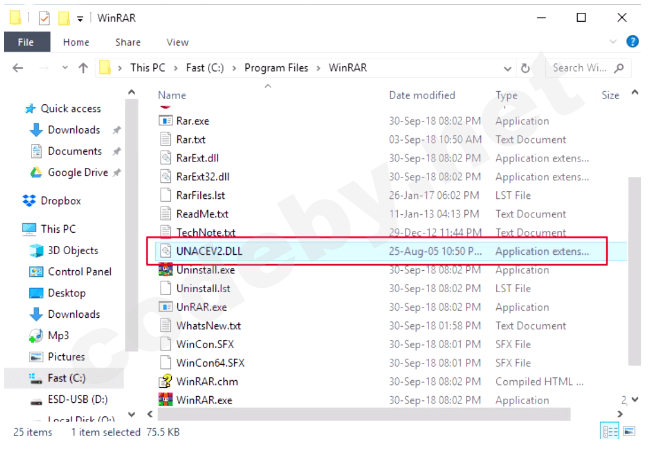The image size is (649, 454).
Task: Click WinRAR breadcrumb in address bar
Action: (348, 68)
